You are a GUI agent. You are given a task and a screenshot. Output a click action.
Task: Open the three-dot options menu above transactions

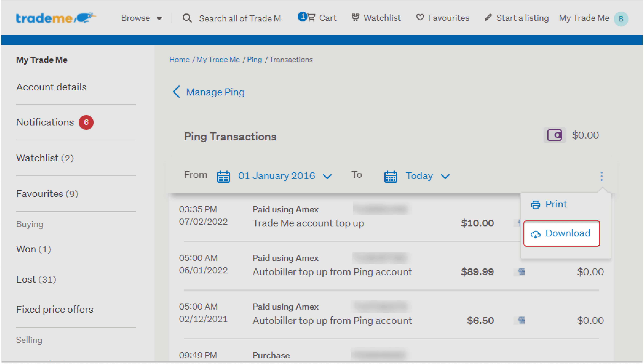tap(602, 176)
